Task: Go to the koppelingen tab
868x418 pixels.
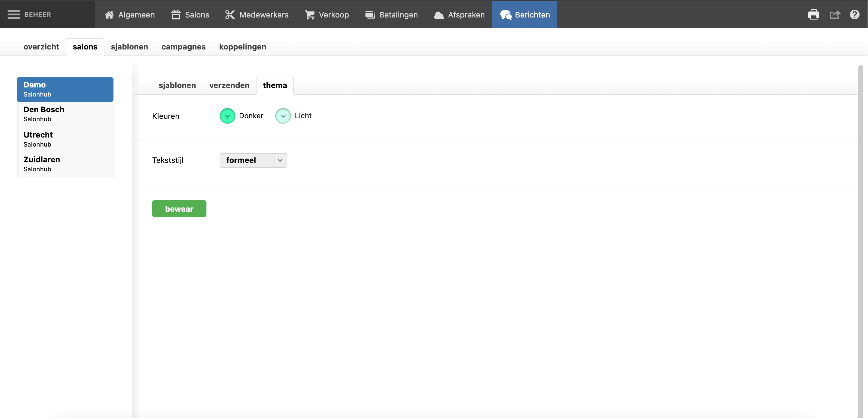Action: click(242, 47)
